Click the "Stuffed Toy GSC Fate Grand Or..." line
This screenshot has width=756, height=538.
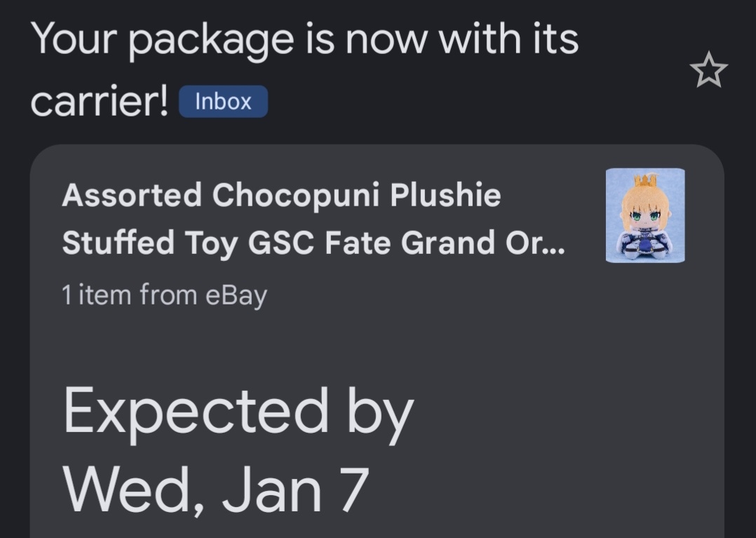click(312, 243)
